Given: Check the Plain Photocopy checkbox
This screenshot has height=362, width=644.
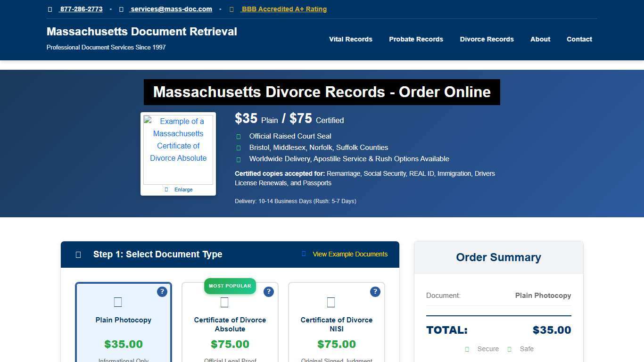Looking at the screenshot, I should coord(118,302).
